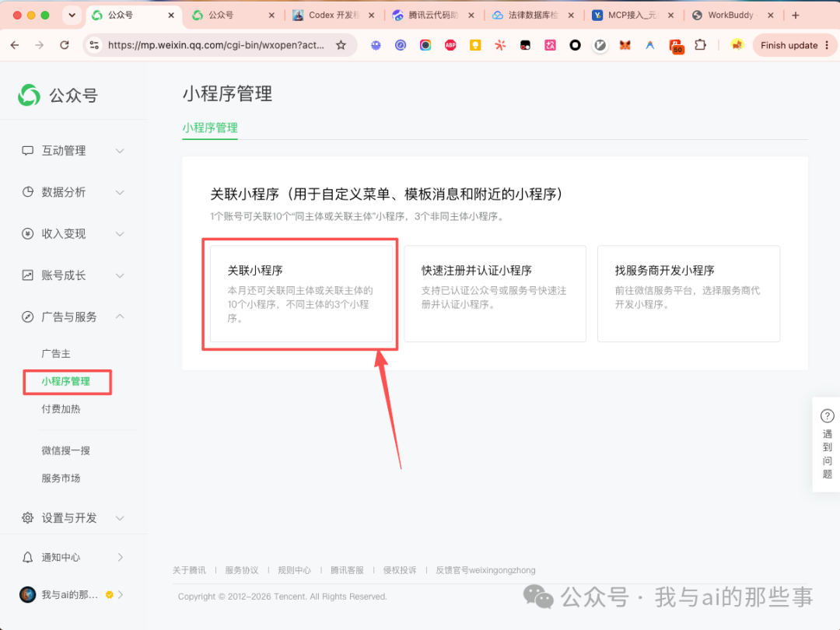Go back with the browser back arrow
The image size is (840, 630).
[15, 46]
